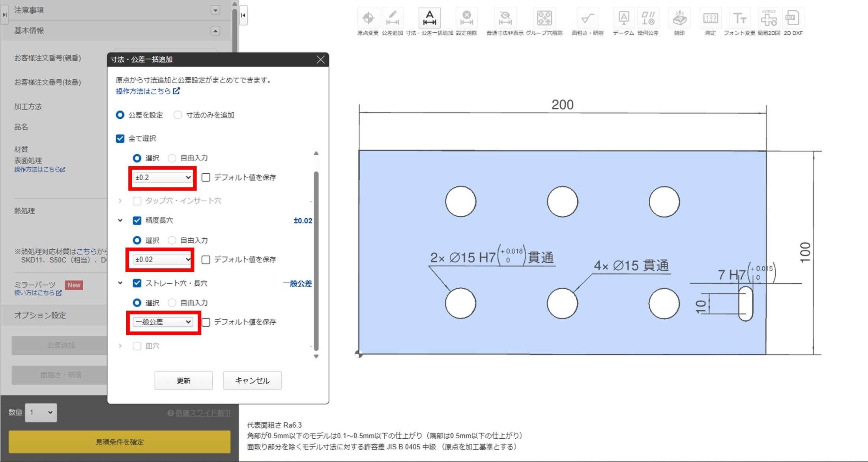Open the 公差追加 tolerance add tool
Viewport: 868px width, 462px height.
pyautogui.click(x=393, y=18)
